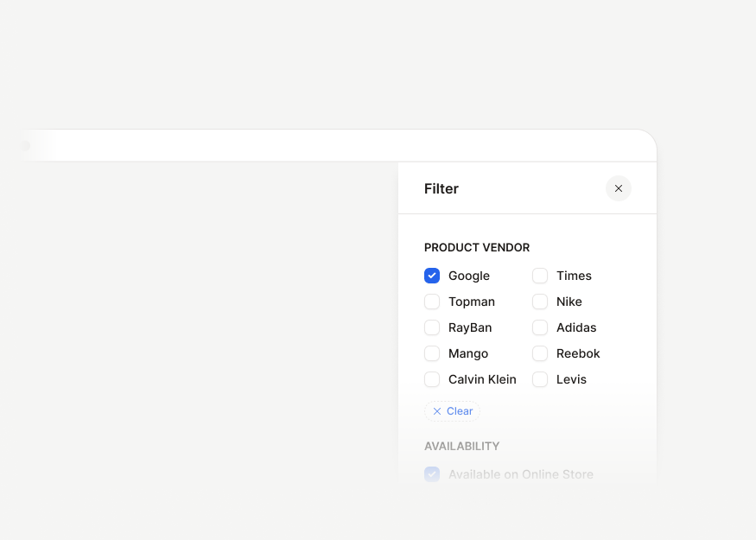
Task: Check the Times vendor checkbox
Action: coord(540,276)
